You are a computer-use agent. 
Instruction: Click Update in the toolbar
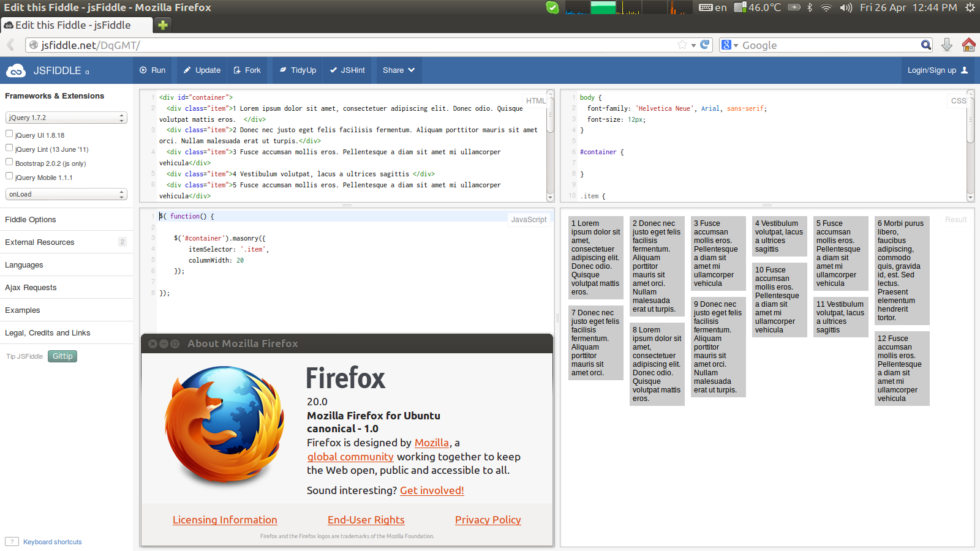click(202, 70)
